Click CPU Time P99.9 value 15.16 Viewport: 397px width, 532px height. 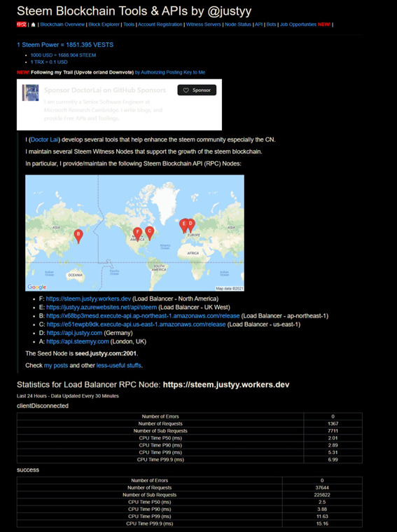click(x=322, y=524)
